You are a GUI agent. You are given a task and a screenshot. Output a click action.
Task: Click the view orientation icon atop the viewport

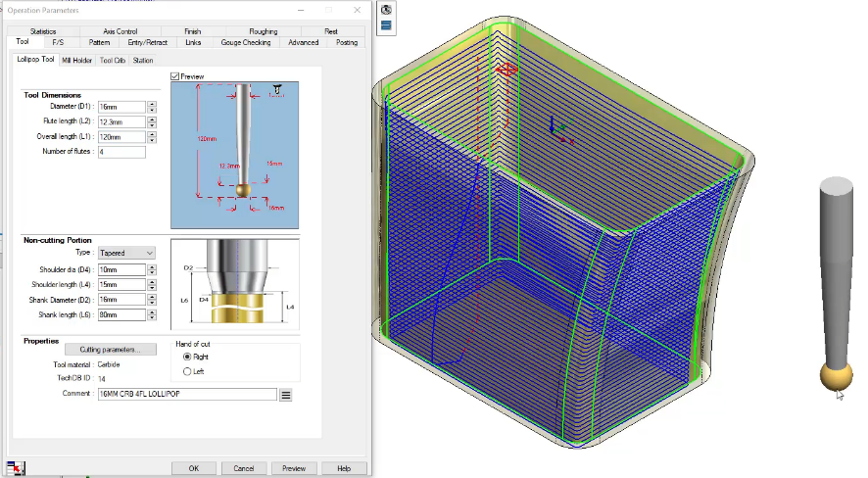coord(387,9)
